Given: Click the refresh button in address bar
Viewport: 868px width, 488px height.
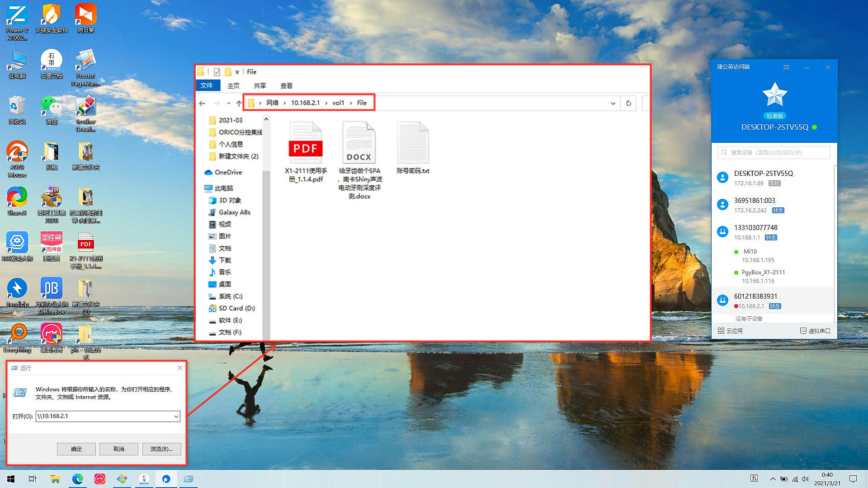Looking at the screenshot, I should [628, 103].
